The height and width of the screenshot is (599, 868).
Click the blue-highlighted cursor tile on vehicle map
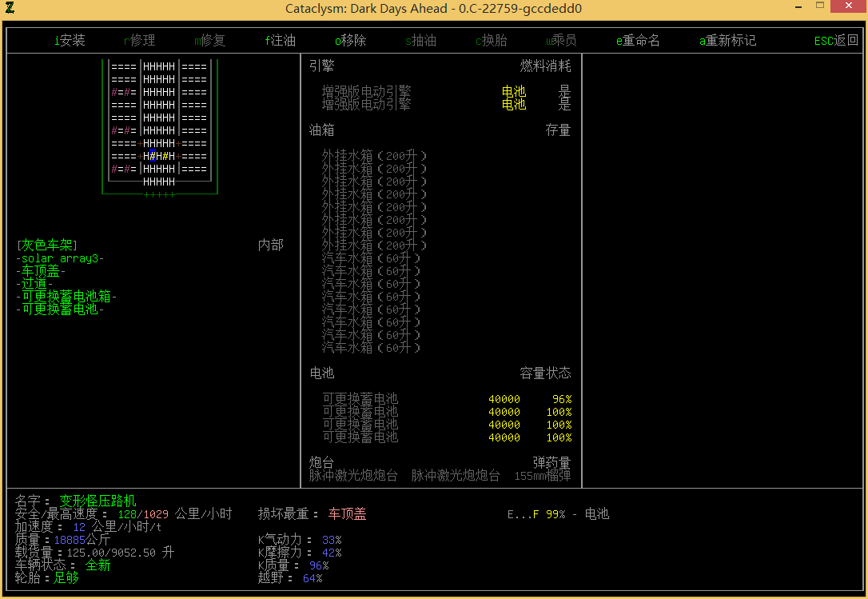pyautogui.click(x=152, y=156)
